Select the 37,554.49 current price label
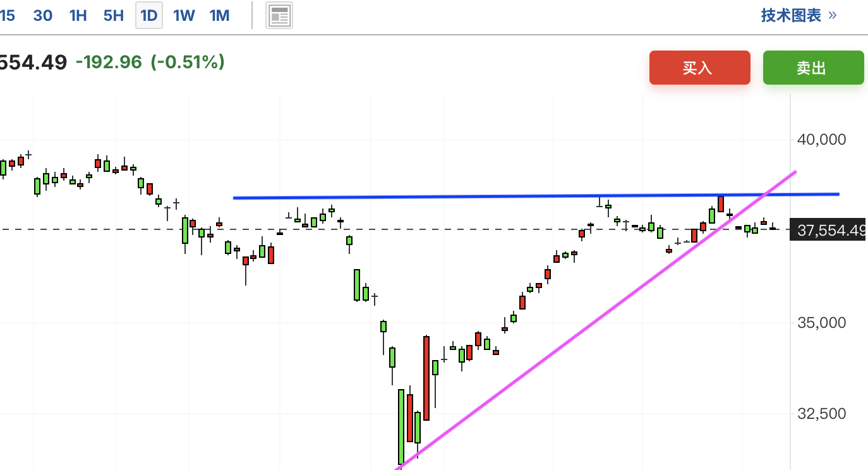 click(829, 230)
